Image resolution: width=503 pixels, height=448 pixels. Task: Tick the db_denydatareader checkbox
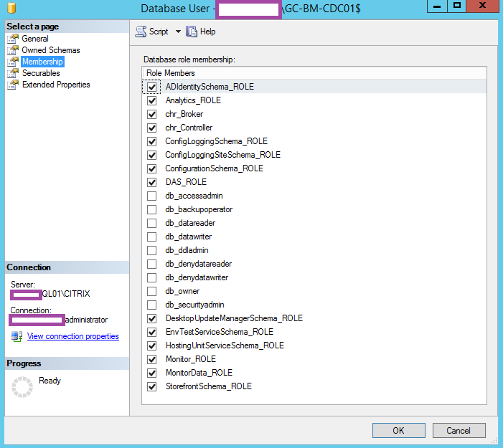[151, 264]
